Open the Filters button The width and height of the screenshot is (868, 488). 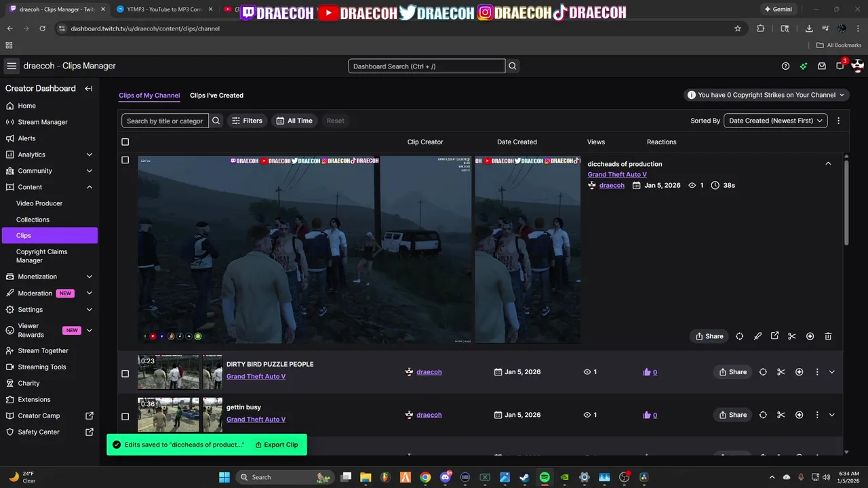[247, 121]
